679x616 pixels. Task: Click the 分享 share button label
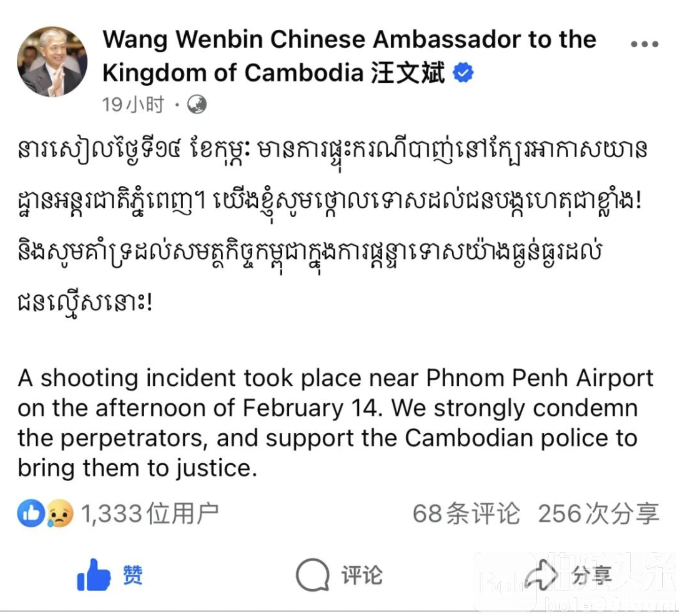click(x=592, y=575)
